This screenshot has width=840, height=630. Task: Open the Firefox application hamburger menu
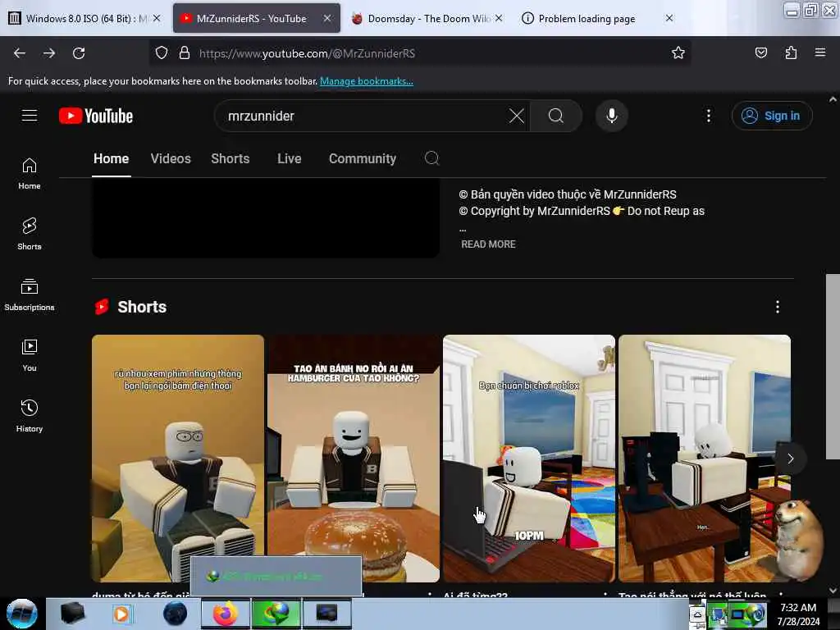click(820, 52)
